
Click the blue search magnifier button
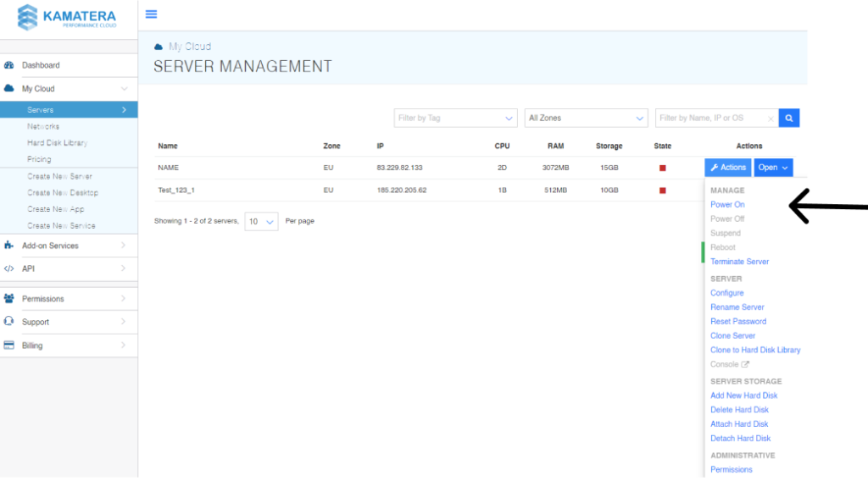tap(788, 119)
